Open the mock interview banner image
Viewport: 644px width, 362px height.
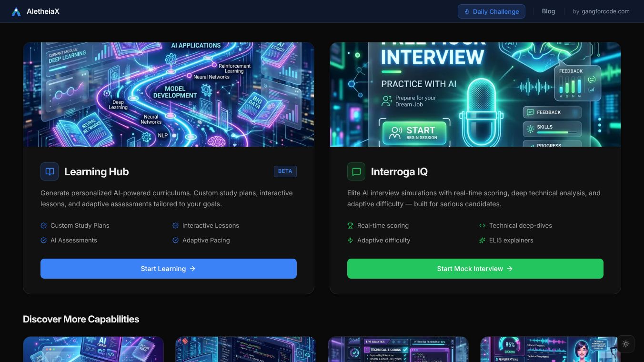475,94
